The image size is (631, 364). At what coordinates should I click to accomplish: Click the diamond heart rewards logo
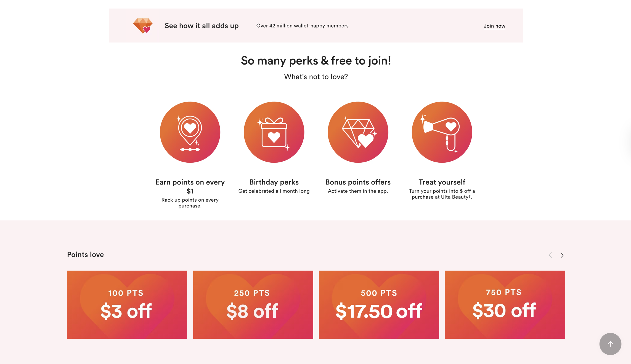143,26
